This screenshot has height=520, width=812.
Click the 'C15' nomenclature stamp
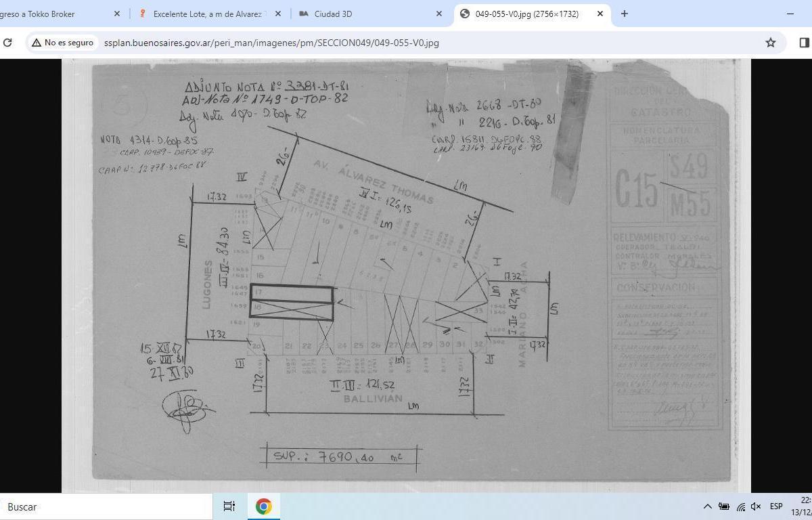coord(636,189)
